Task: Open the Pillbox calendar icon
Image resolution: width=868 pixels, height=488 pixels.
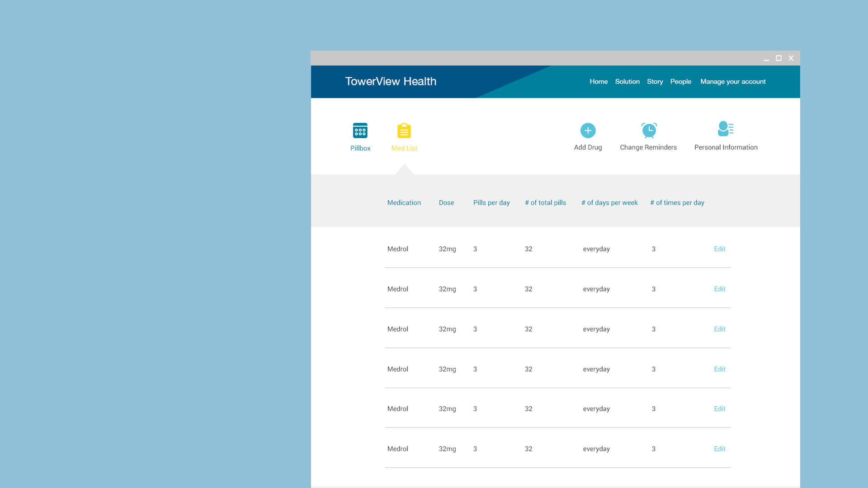Action: [x=360, y=131]
